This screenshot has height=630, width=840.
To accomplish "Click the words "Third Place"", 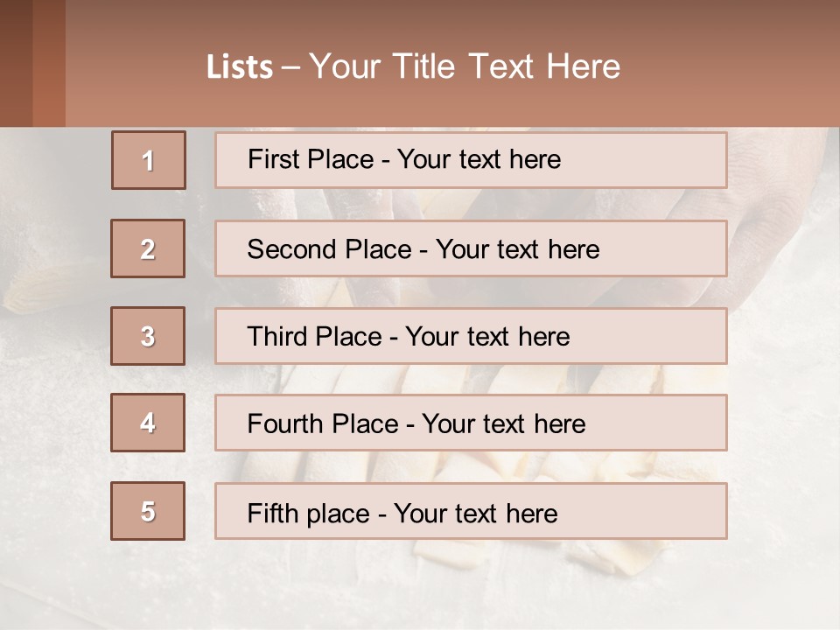I will 314,337.
